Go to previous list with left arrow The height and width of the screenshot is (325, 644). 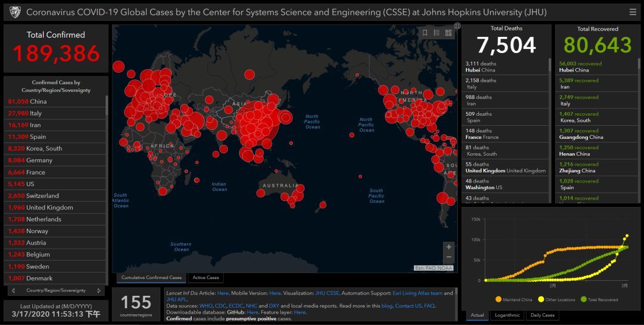point(13,290)
